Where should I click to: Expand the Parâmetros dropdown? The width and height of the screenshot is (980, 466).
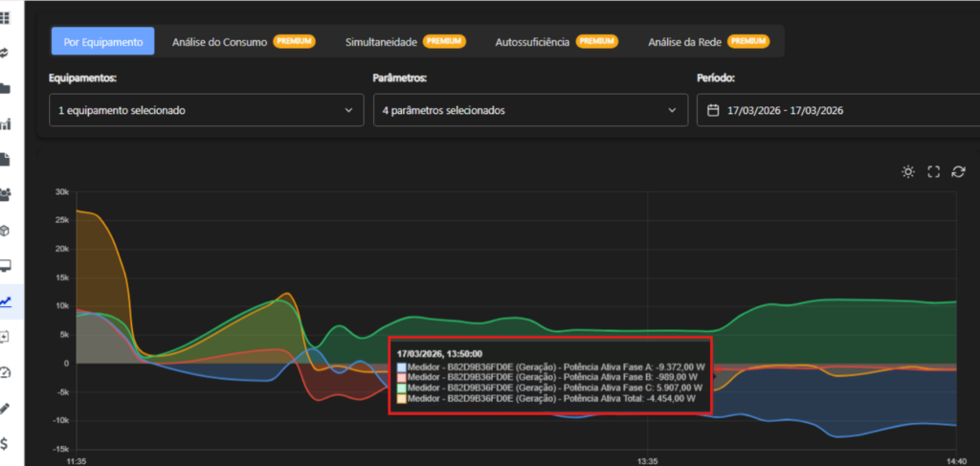click(x=530, y=110)
